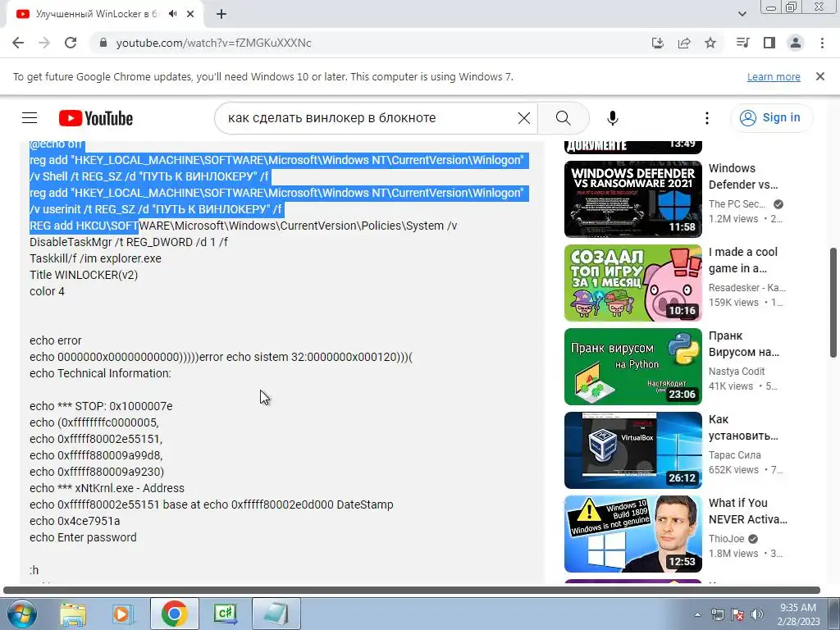
Task: Open the VirtualBox install video thumbnail
Action: pyautogui.click(x=632, y=450)
